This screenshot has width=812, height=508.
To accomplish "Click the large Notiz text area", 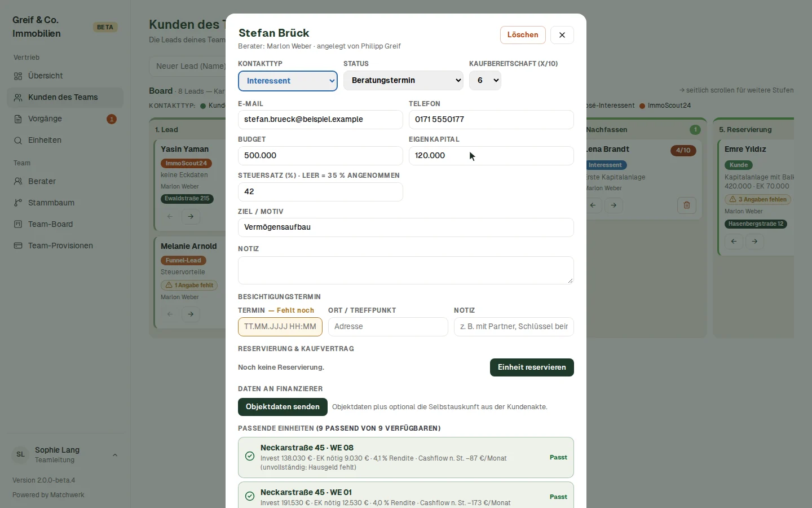I will coord(406,270).
